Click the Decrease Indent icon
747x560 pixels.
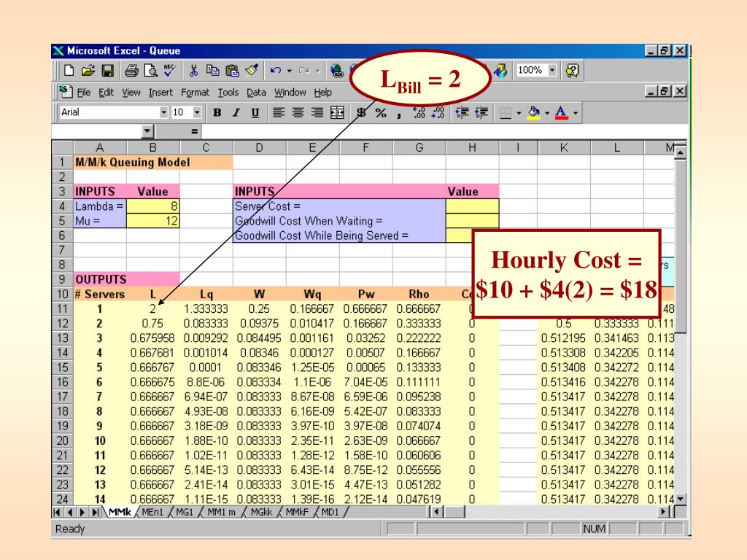click(x=462, y=113)
